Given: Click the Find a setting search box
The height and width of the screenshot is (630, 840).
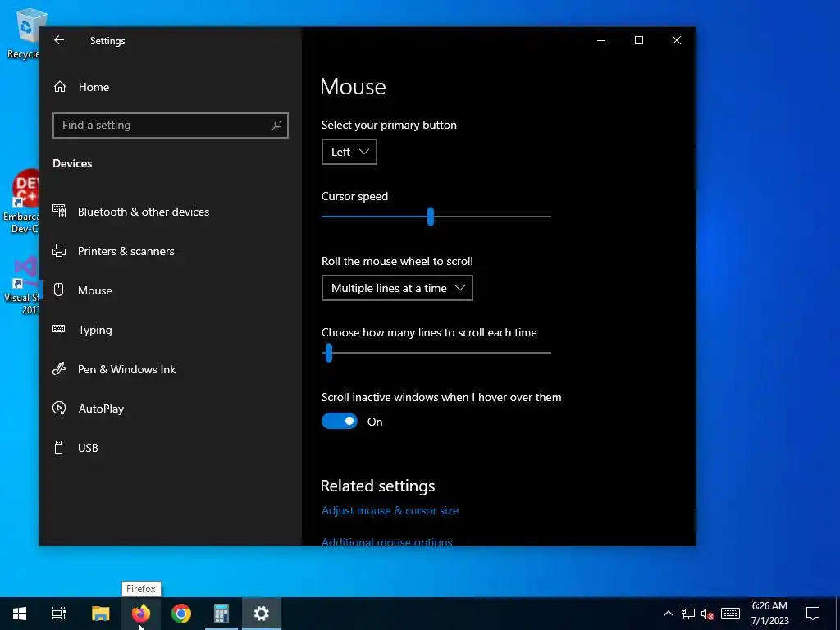Looking at the screenshot, I should [171, 125].
